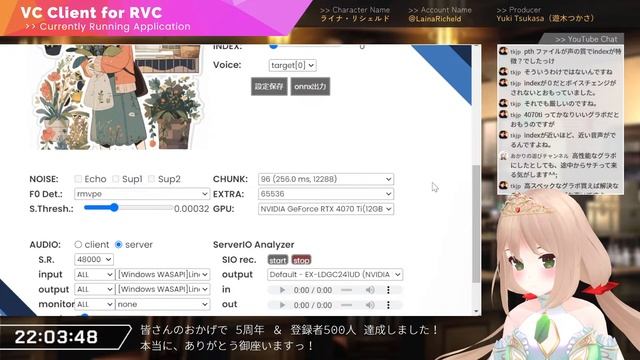Open more options for 'in' player
This screenshot has width=640, height=360.
point(388,290)
